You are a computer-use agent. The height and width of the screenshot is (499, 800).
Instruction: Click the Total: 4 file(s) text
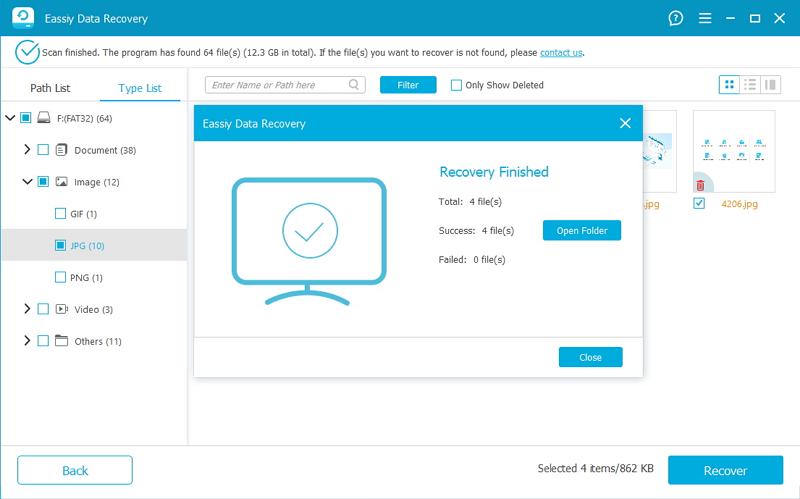[470, 202]
